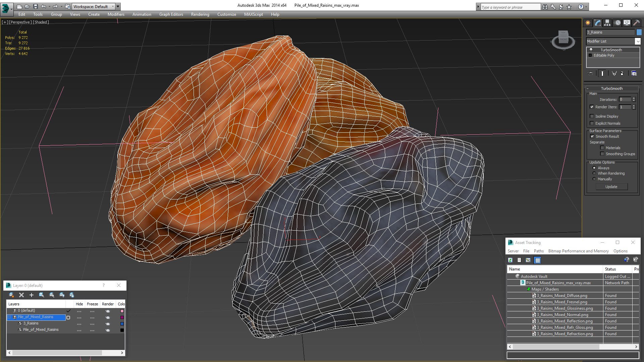Select Manually update option

594,179
